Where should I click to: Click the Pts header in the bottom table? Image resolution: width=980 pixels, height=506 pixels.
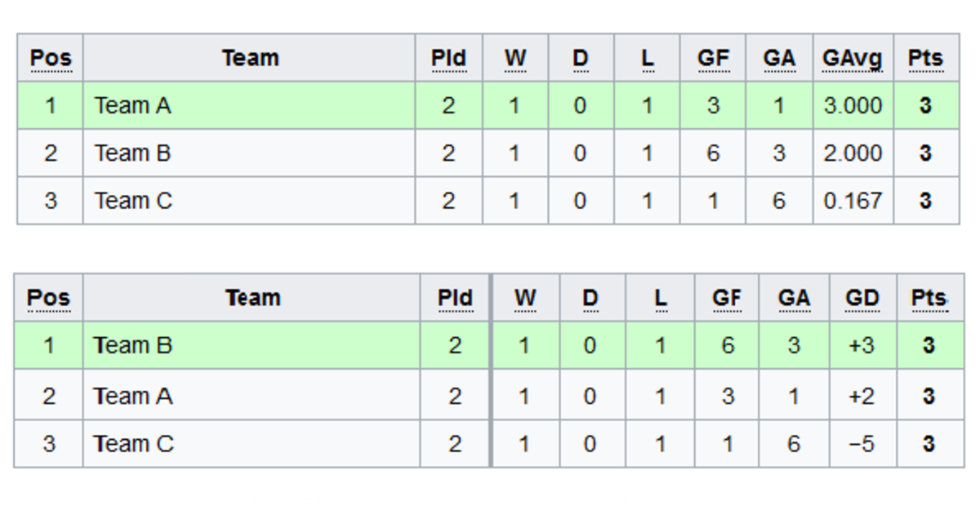[x=929, y=298]
